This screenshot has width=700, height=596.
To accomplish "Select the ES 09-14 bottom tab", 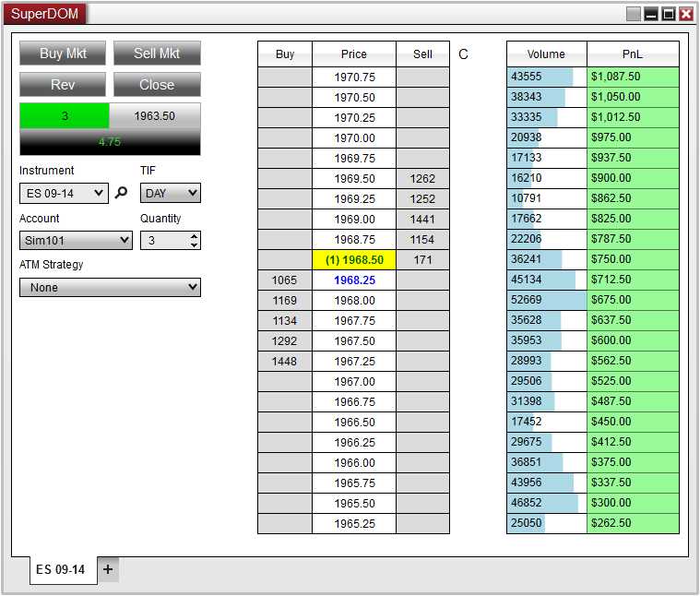I will pyautogui.click(x=61, y=569).
